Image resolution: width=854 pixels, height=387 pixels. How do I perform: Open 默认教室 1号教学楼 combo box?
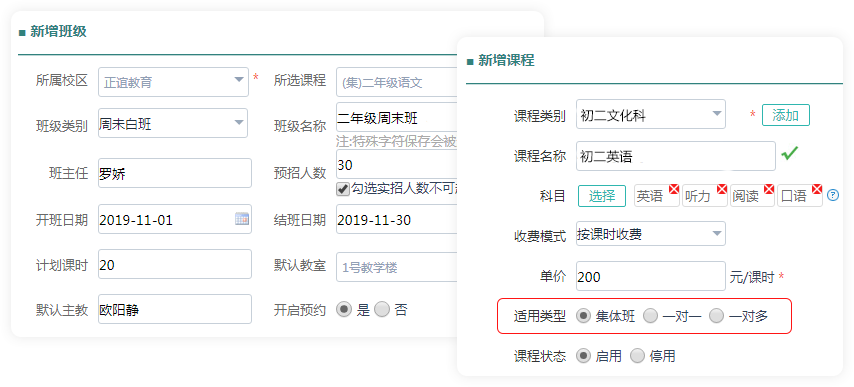(396, 267)
